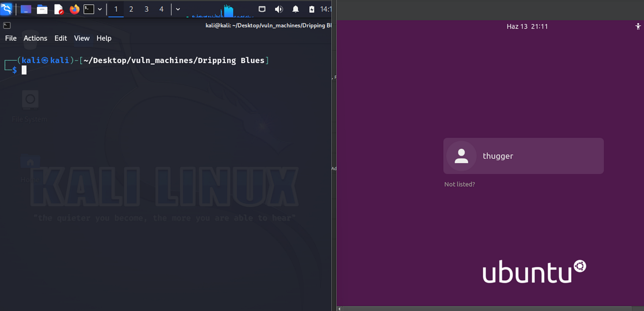Click the kali㉿kali username in prompt
644x311 pixels.
pyautogui.click(x=45, y=60)
